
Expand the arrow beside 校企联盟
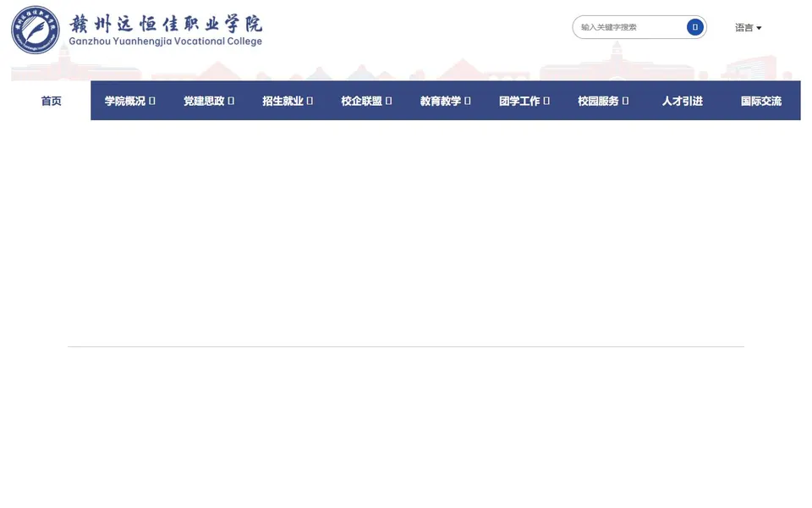(x=388, y=101)
